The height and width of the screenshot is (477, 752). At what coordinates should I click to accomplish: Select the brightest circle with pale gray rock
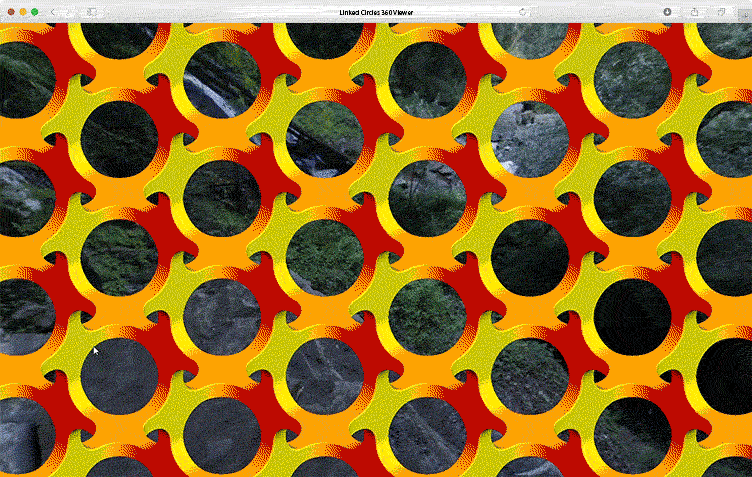530,137
